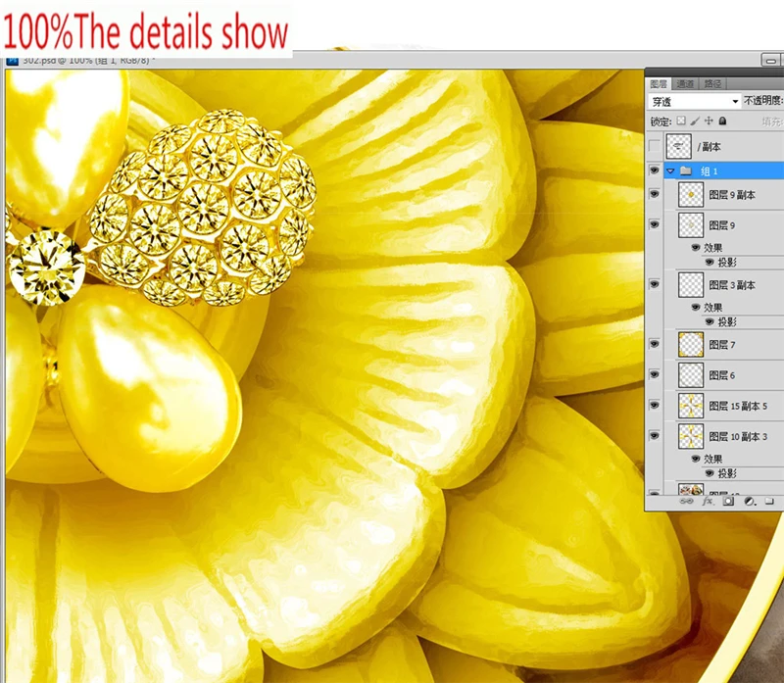Click the lock position move icon
The height and width of the screenshot is (683, 784).
(709, 121)
